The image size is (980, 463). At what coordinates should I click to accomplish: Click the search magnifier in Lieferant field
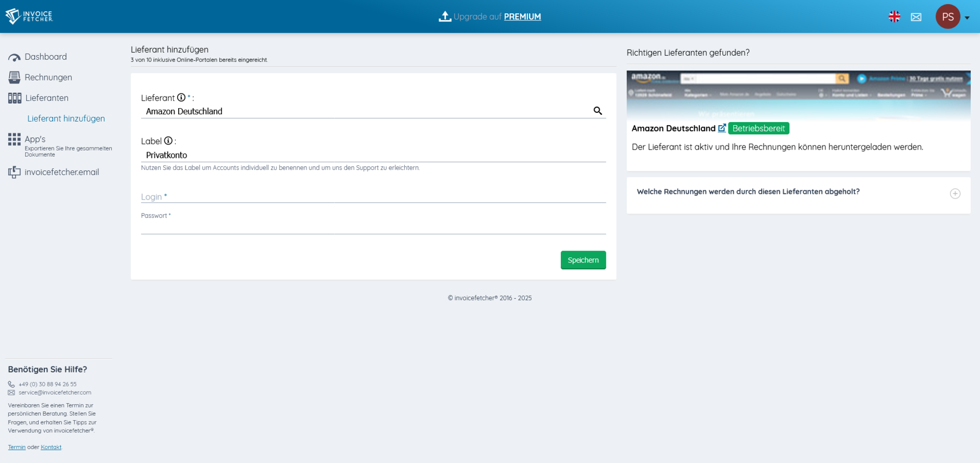[598, 111]
